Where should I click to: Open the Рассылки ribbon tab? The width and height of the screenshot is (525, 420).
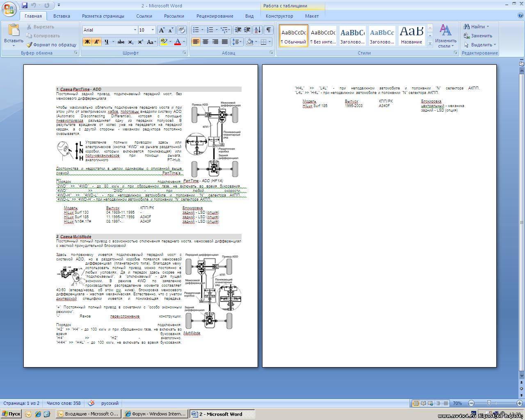(174, 16)
